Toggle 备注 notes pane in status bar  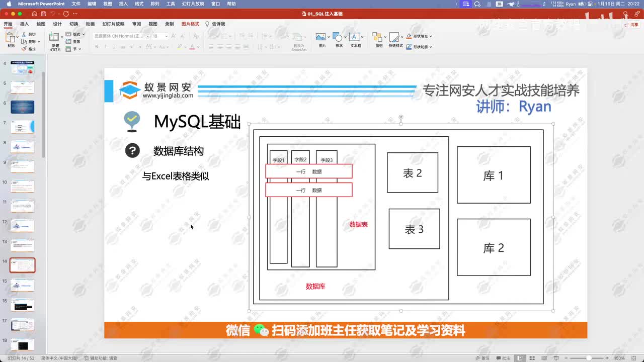click(x=482, y=358)
